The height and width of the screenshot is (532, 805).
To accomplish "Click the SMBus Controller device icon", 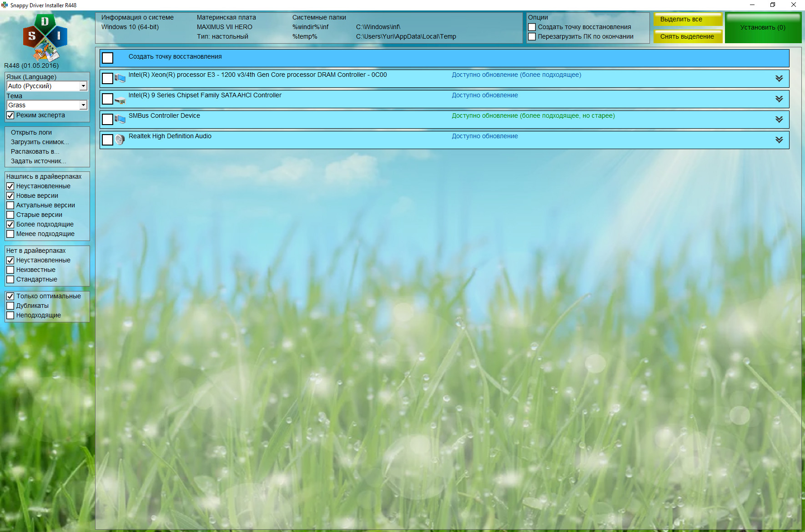I will coord(120,119).
